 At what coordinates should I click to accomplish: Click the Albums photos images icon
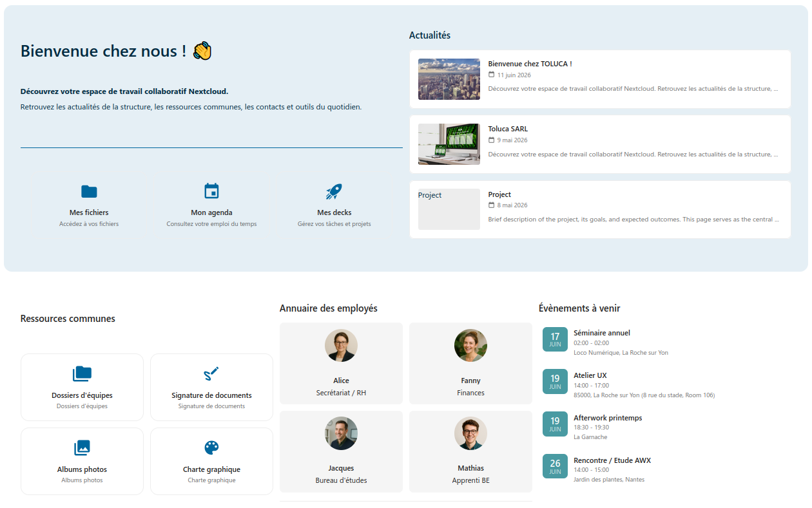tap(82, 448)
